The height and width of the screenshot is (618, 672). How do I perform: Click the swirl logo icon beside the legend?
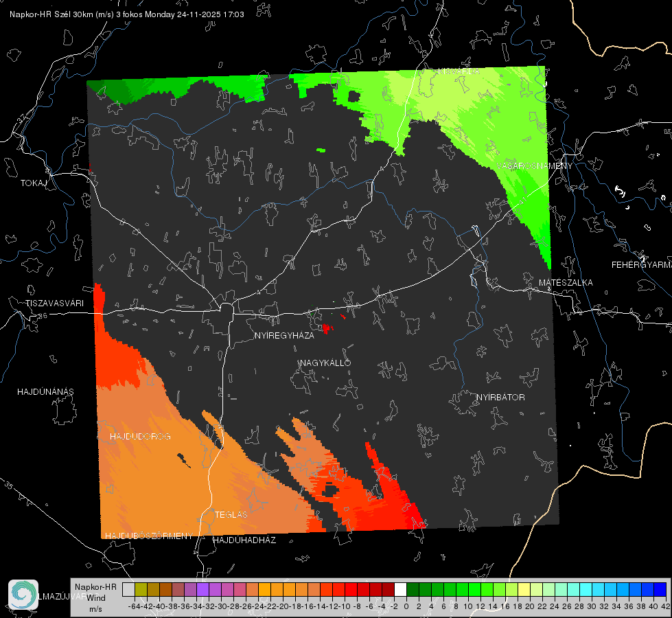pos(23,595)
